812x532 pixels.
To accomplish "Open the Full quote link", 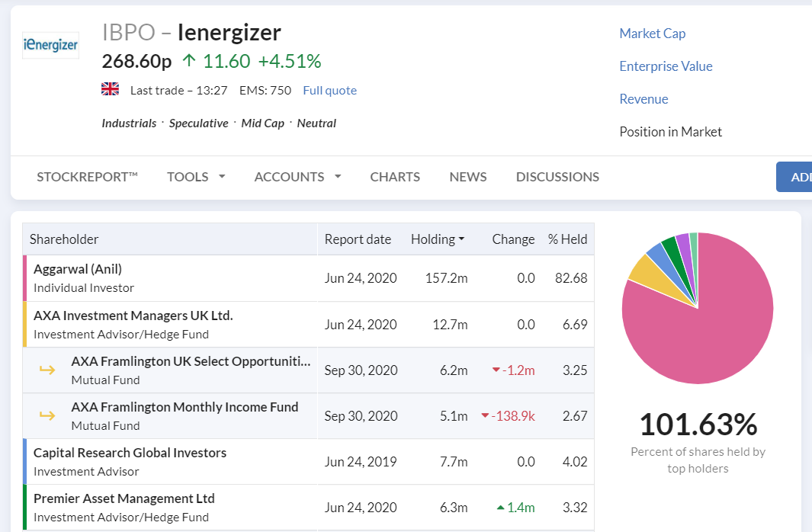I will coord(330,91).
